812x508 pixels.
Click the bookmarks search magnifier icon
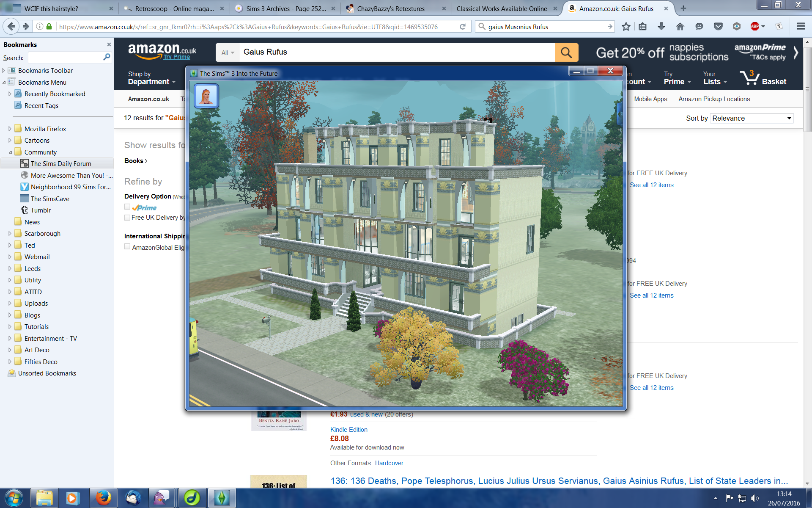[x=107, y=57]
